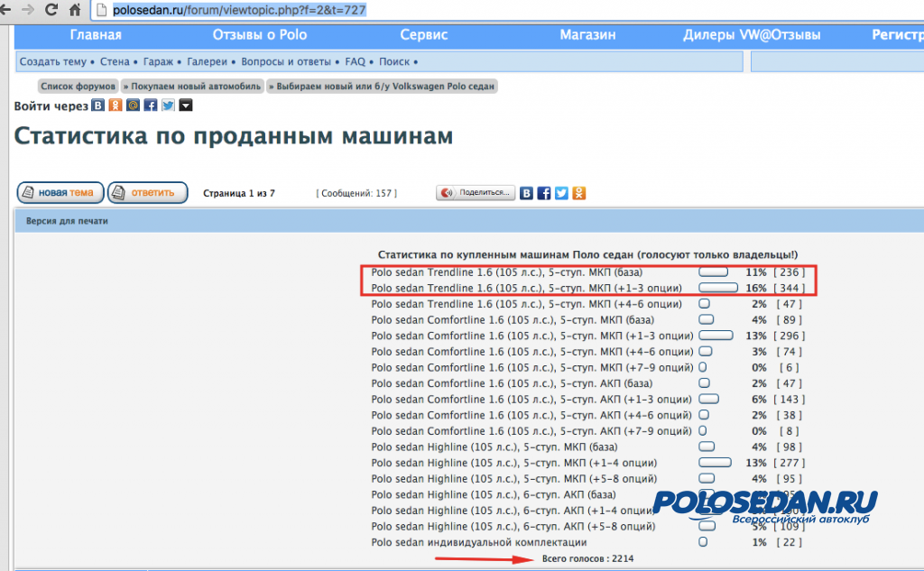The height and width of the screenshot is (571, 924).
Task: Share topic on VK icon
Action: [526, 193]
